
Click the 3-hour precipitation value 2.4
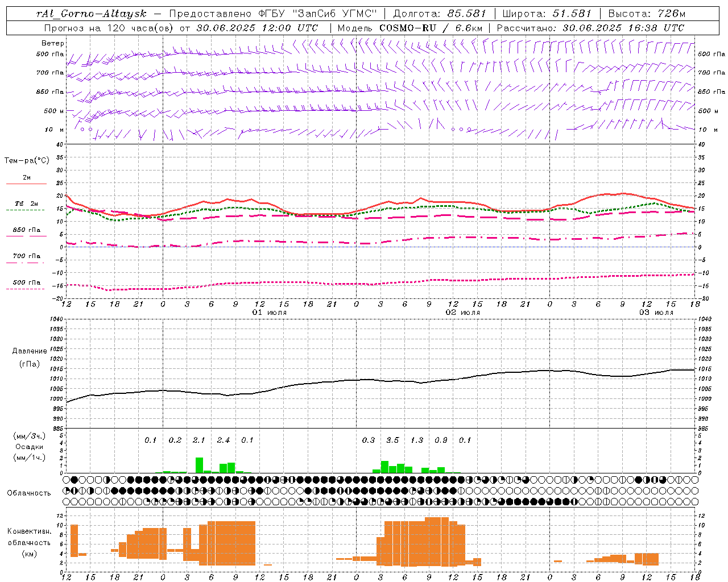(x=223, y=440)
